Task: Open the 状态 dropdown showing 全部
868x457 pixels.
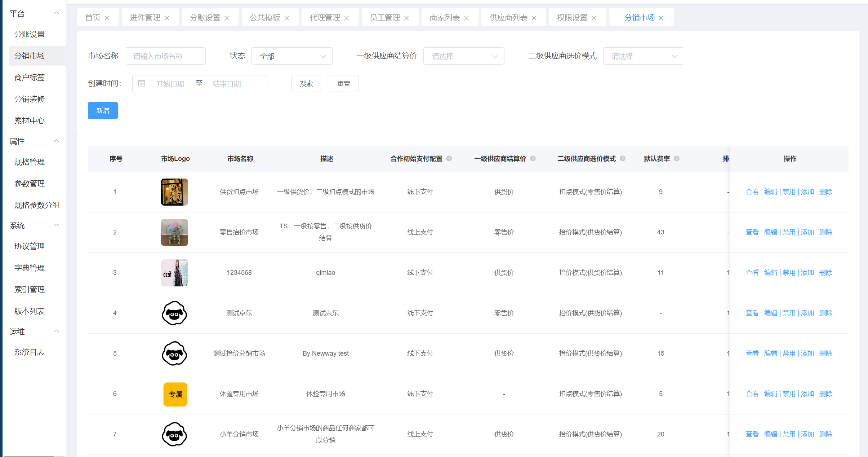Action: [292, 56]
